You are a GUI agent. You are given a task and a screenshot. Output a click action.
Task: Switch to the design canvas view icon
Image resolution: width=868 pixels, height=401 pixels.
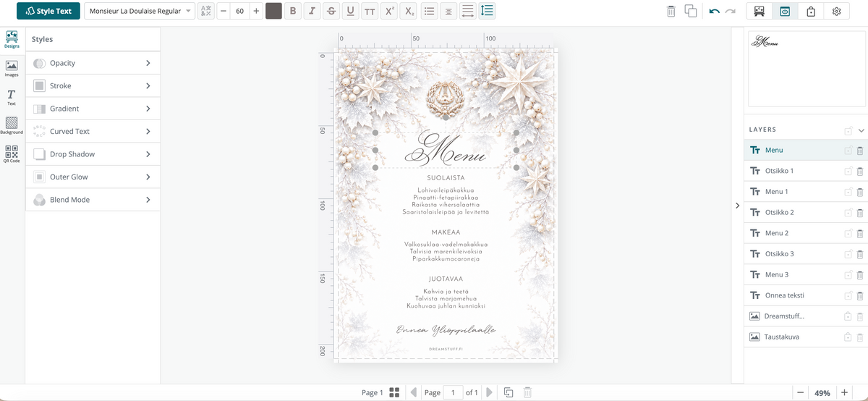[x=759, y=11]
